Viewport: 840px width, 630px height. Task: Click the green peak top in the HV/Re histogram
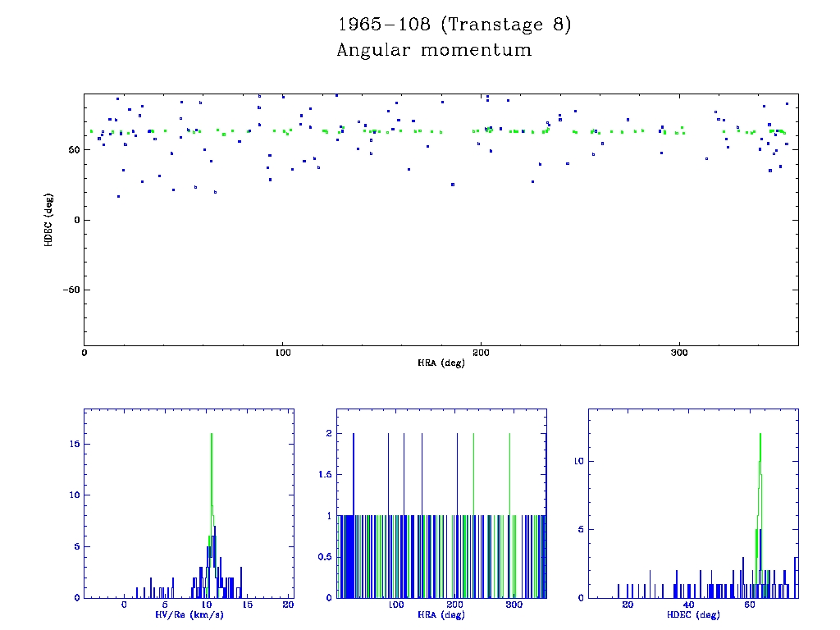[212, 434]
